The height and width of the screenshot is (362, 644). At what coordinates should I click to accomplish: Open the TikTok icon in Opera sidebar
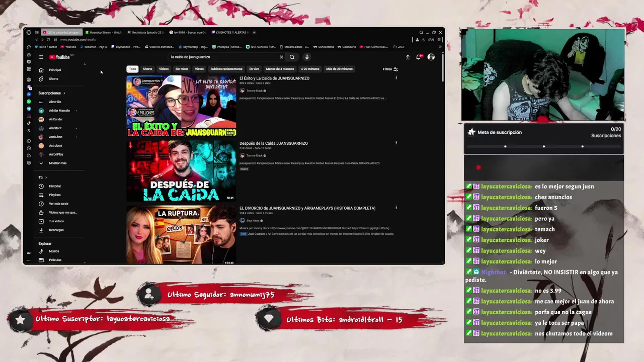tap(29, 123)
